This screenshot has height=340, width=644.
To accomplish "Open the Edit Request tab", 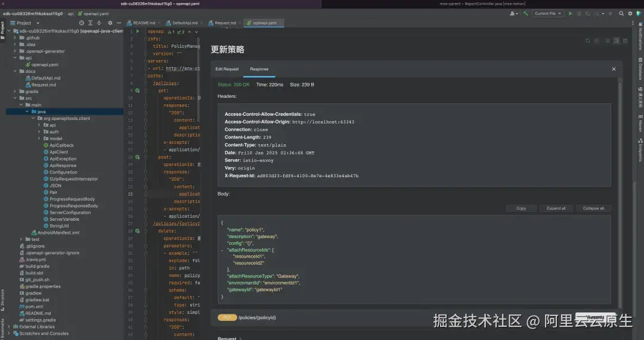I will (227, 69).
